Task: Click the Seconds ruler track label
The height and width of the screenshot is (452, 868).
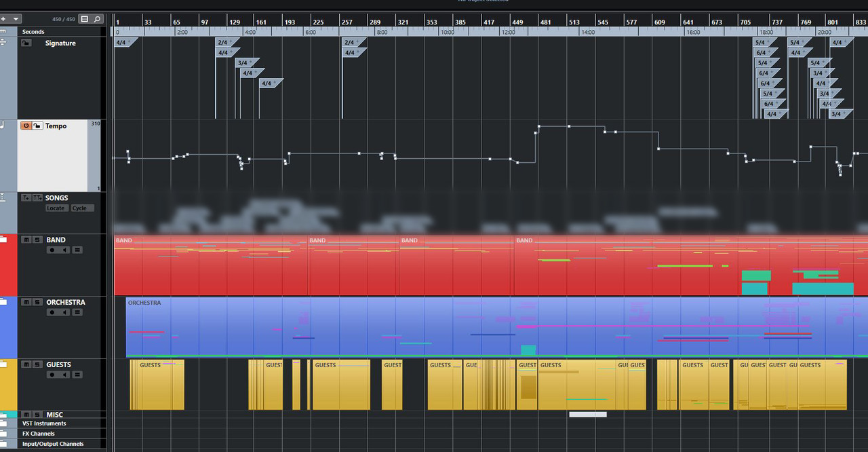Action: (33, 32)
